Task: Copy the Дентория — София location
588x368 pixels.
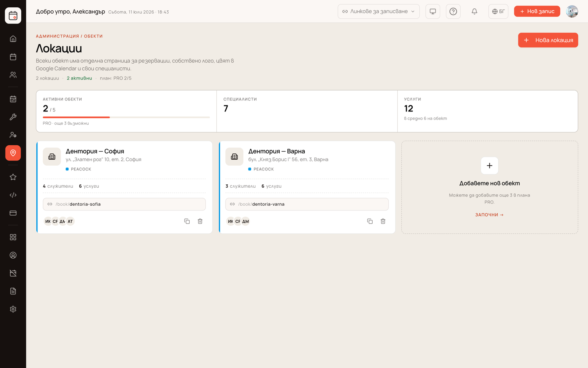Action: pos(187,221)
